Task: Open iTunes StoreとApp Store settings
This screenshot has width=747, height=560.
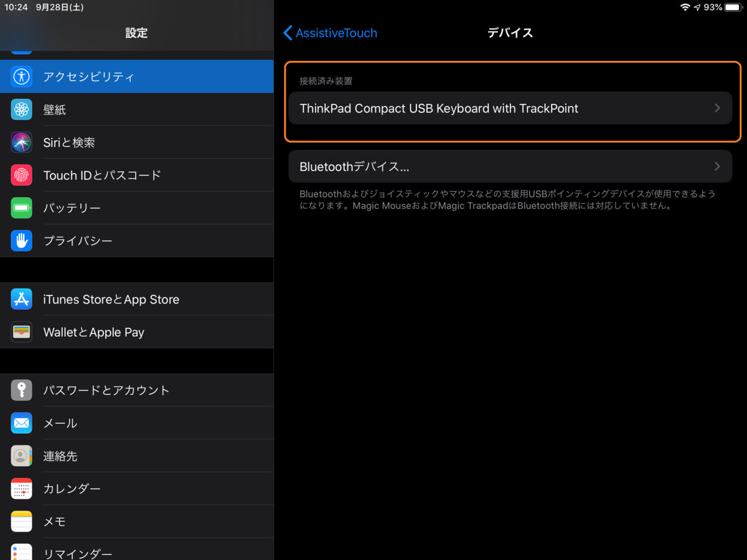Action: tap(137, 299)
